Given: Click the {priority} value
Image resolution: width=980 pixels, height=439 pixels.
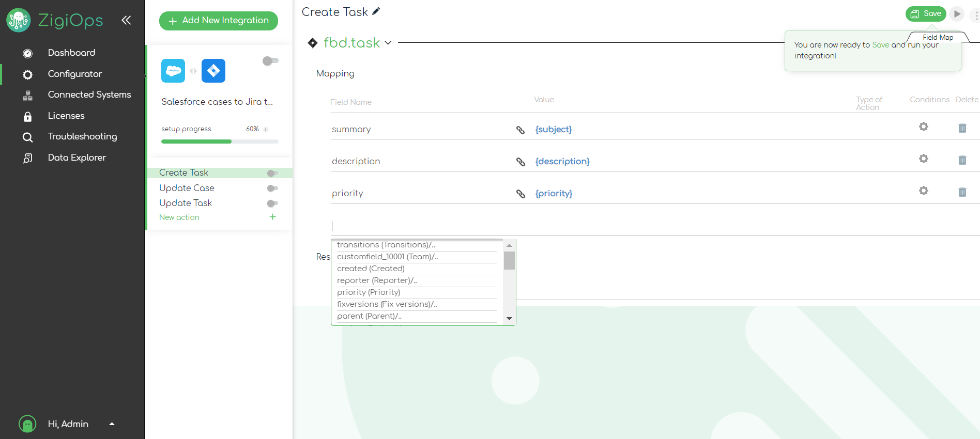Looking at the screenshot, I should [x=554, y=193].
